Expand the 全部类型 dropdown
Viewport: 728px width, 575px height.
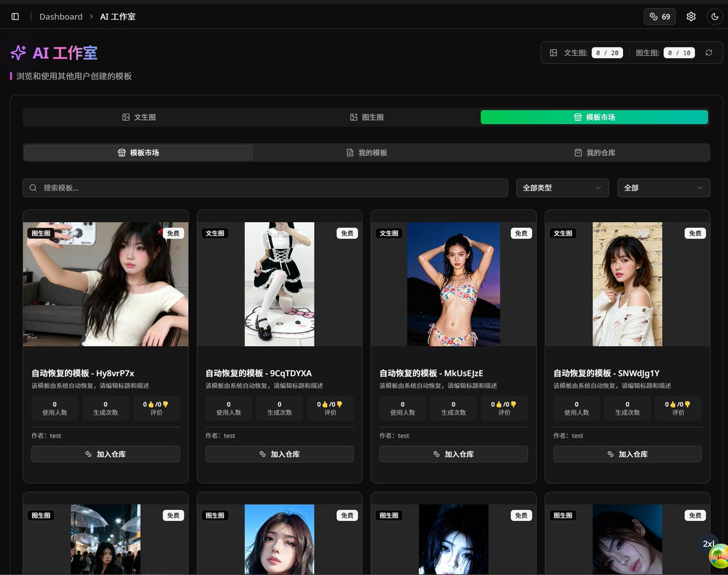coord(562,188)
